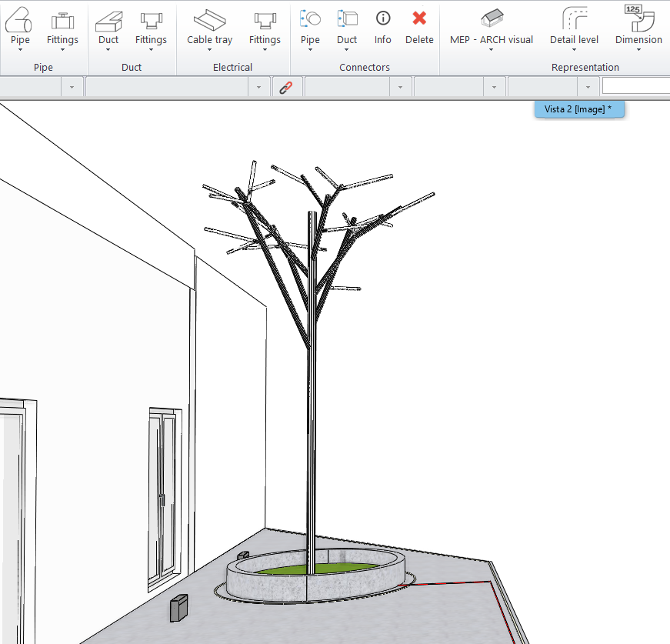Click the empty text field in toolbar

pyautogui.click(x=635, y=87)
